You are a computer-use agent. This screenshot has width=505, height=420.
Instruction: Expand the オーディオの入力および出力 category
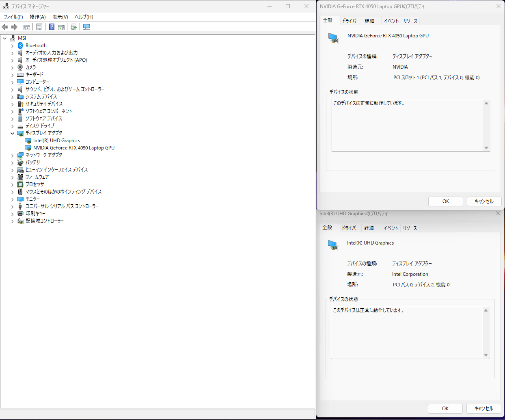tap(12, 53)
